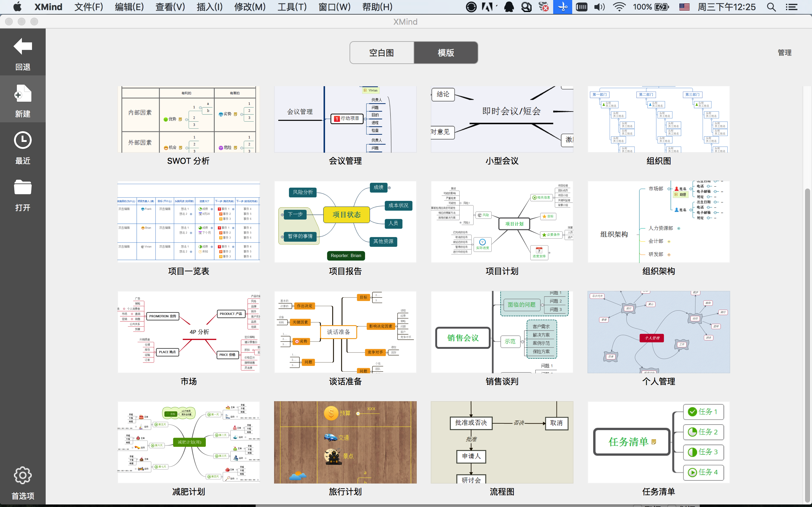Open the 插入(I) menu

click(x=209, y=7)
